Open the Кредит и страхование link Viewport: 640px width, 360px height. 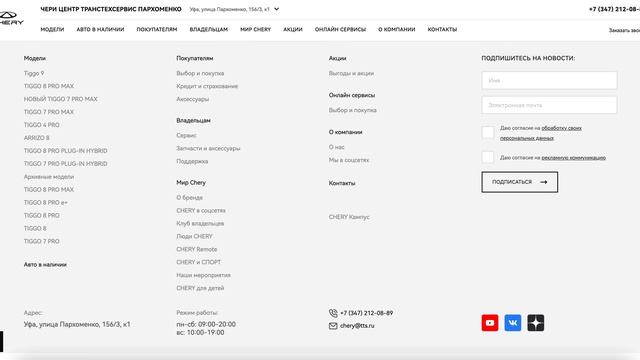coord(207,86)
